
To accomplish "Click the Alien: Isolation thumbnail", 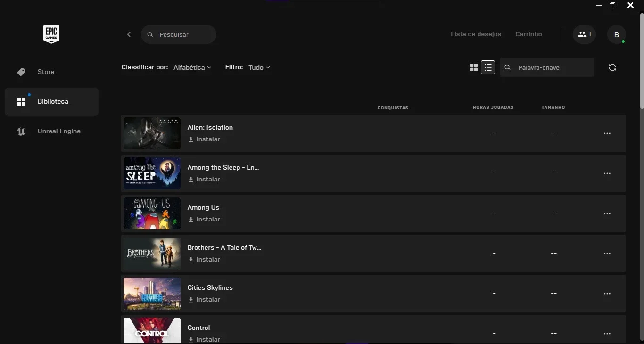I will (152, 133).
